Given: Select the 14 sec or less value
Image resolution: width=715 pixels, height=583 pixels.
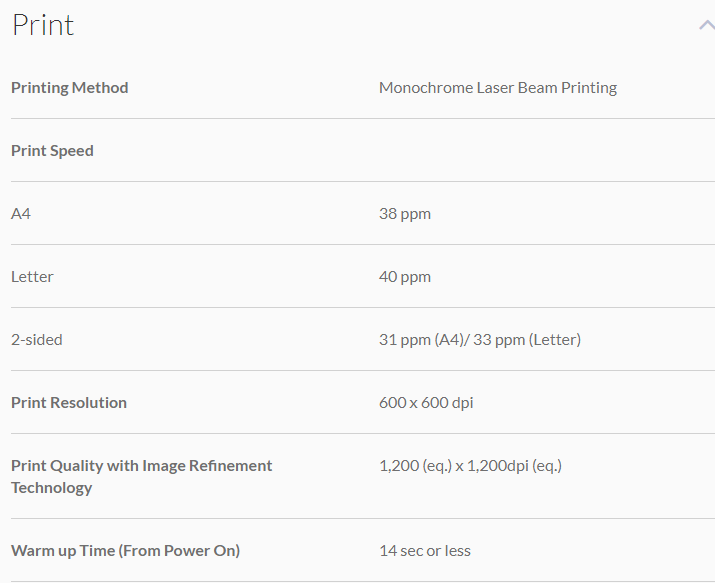Looking at the screenshot, I should click(x=425, y=551).
